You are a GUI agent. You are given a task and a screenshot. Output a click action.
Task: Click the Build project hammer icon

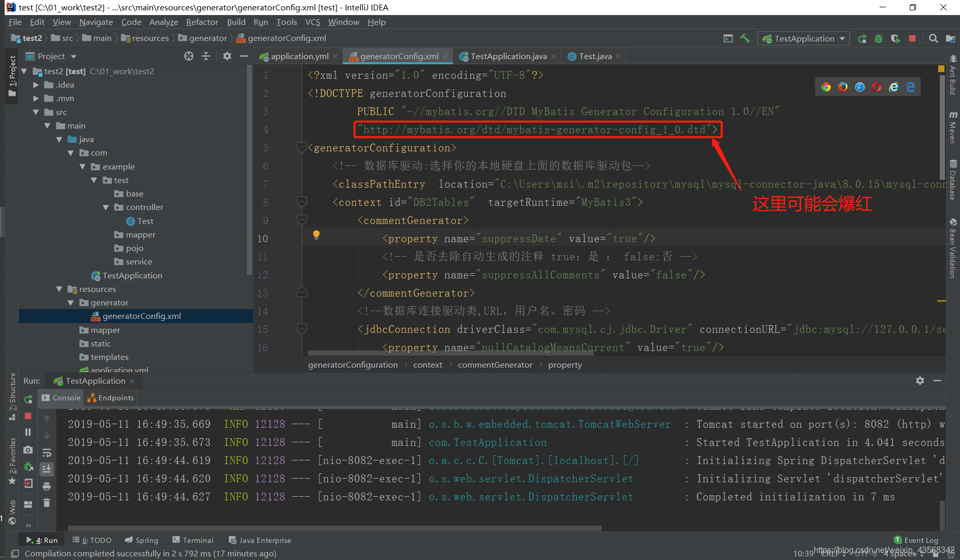[745, 38]
